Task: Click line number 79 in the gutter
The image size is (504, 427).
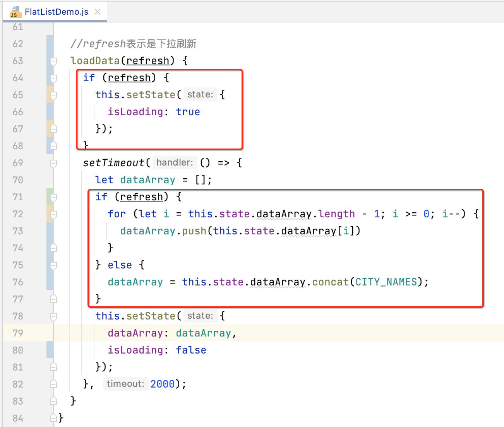Action: (18, 333)
